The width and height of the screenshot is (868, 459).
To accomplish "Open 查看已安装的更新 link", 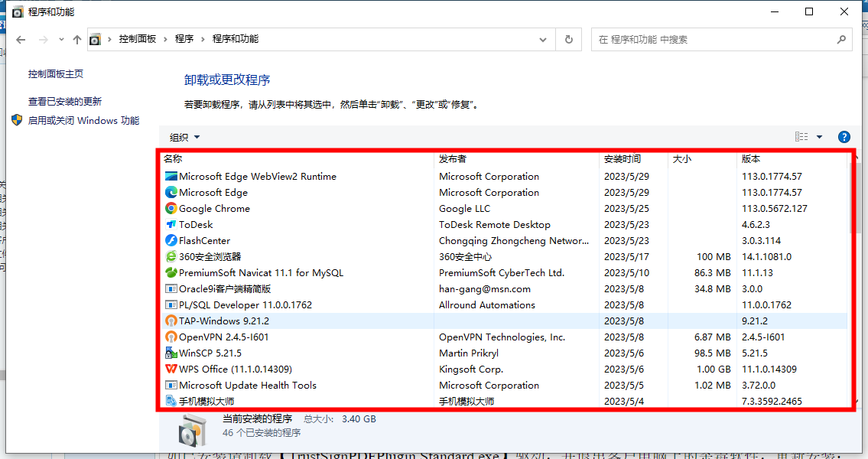I will coord(65,102).
